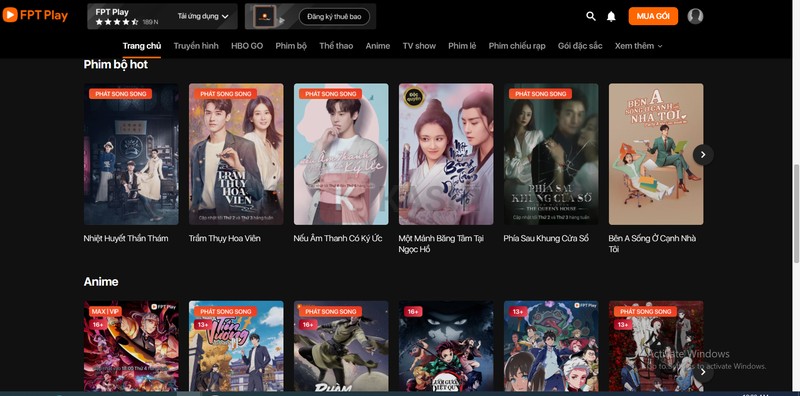Click the Nhiệt Huyết Thần Thám title text

(x=126, y=238)
